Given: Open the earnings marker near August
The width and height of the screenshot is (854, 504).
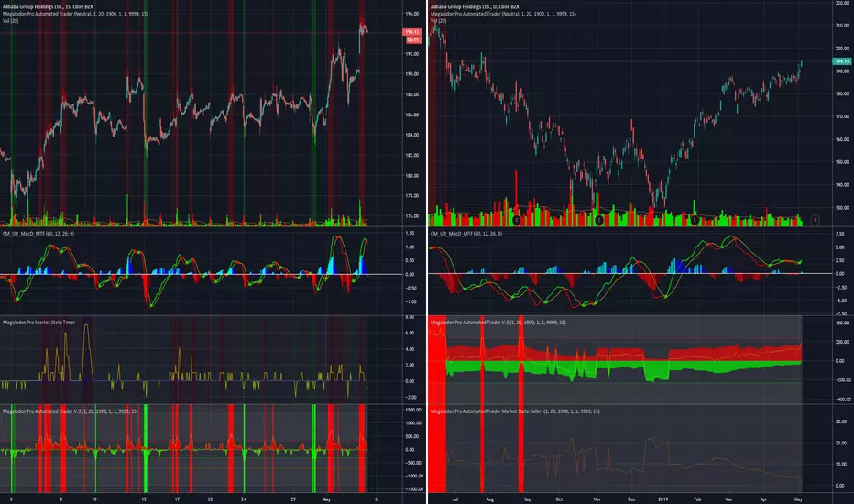Looking at the screenshot, I should pos(516,220).
